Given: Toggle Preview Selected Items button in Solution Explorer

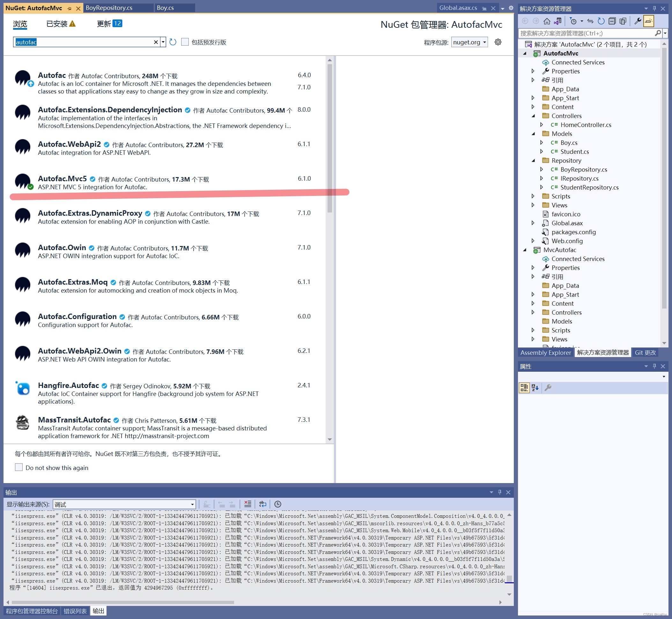Looking at the screenshot, I should coord(649,21).
